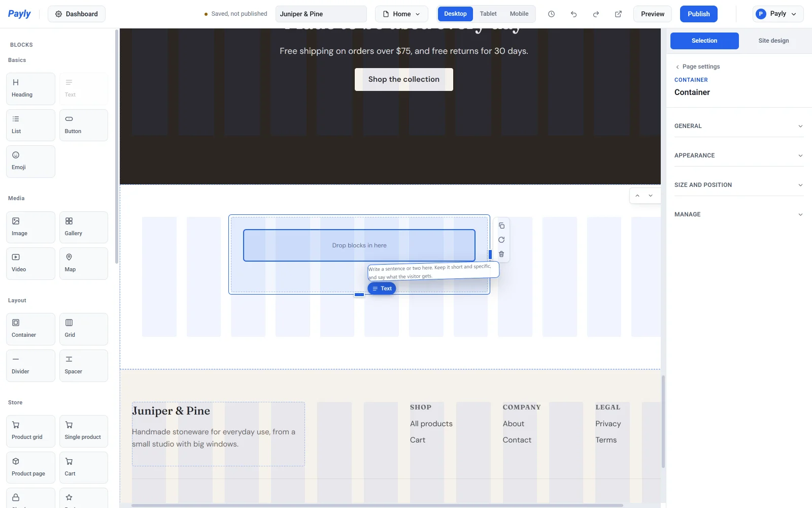Redo the last undone change
812x508 pixels.
click(x=596, y=14)
